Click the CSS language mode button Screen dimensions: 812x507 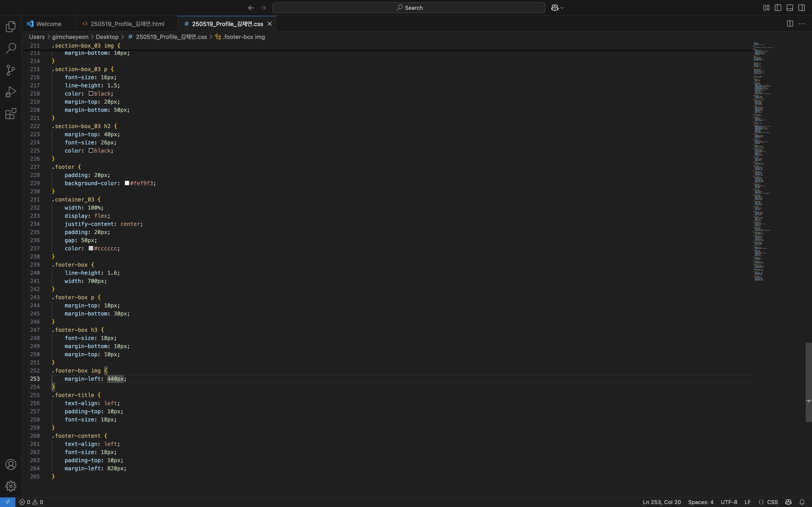pyautogui.click(x=772, y=502)
